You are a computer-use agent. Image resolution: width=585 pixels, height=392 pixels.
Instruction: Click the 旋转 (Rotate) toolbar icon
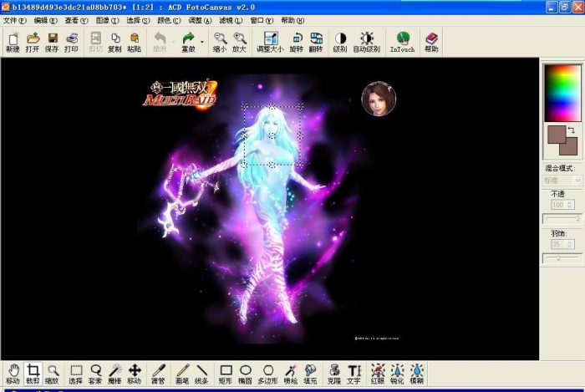click(297, 42)
